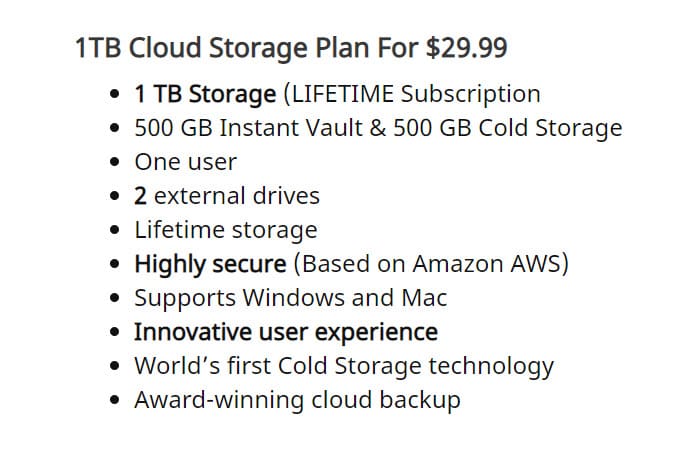
Task: Select the "Award-winning cloud backup" list item
Action: click(297, 400)
